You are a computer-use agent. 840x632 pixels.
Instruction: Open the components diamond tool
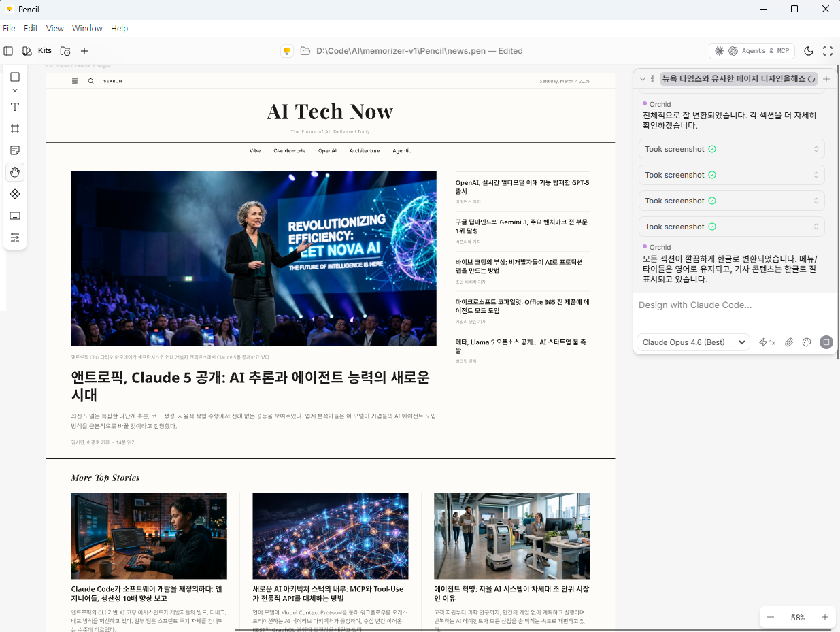pos(15,194)
